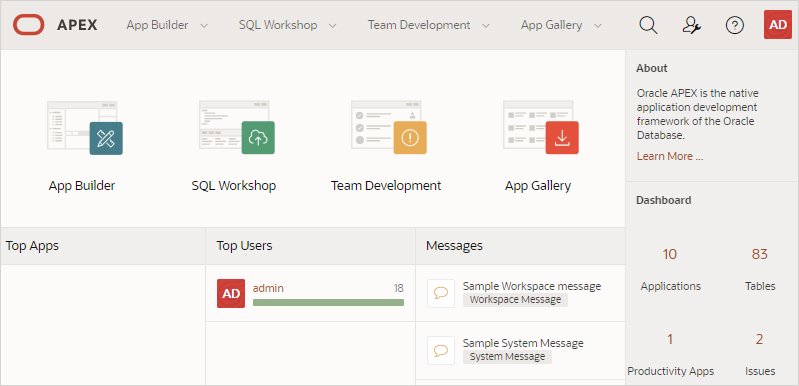The height and width of the screenshot is (386, 799).
Task: Open the Team Development large icon
Action: coord(389,127)
